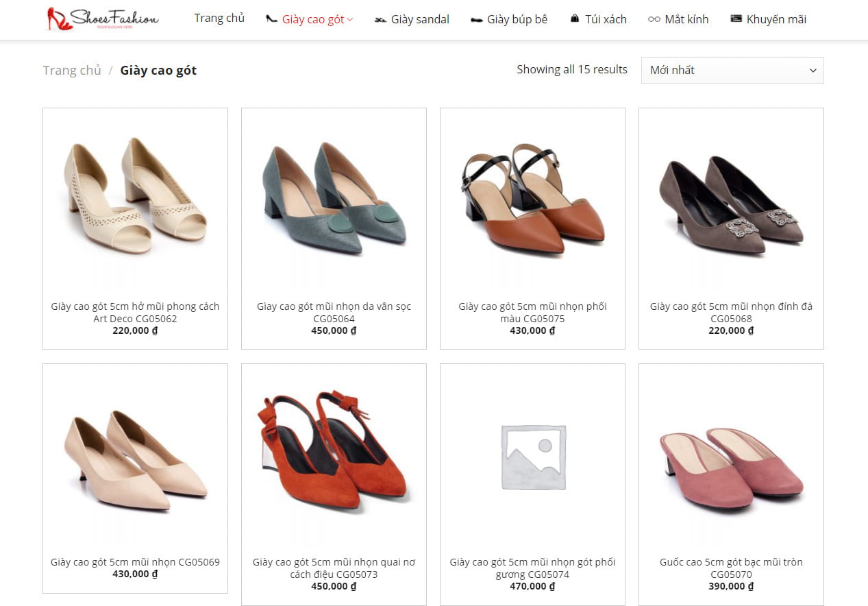Click the high heel icon beside Giày cao gót
The width and height of the screenshot is (868, 606).
point(272,19)
